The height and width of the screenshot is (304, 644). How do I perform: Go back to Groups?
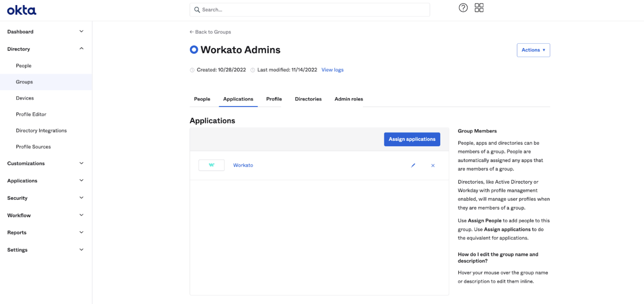coord(210,32)
